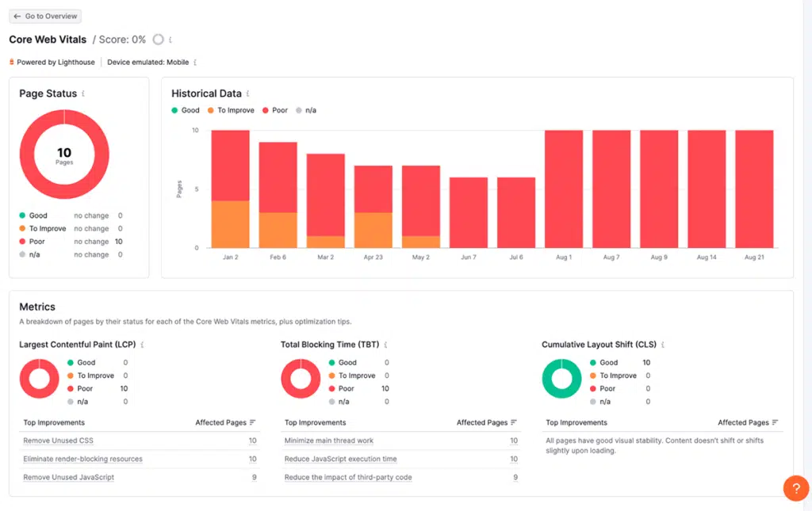Open the Core Web Vitals score info tooltip
The height and width of the screenshot is (511, 812).
[x=171, y=39]
